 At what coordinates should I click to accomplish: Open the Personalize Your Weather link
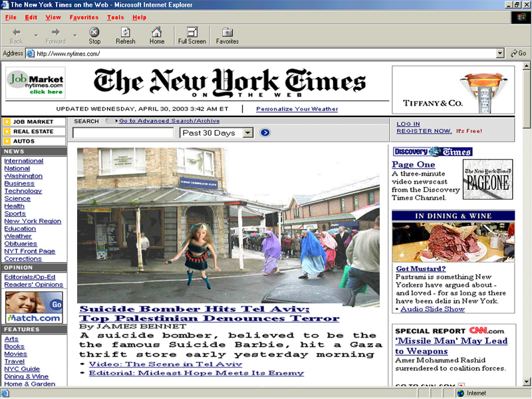[297, 109]
